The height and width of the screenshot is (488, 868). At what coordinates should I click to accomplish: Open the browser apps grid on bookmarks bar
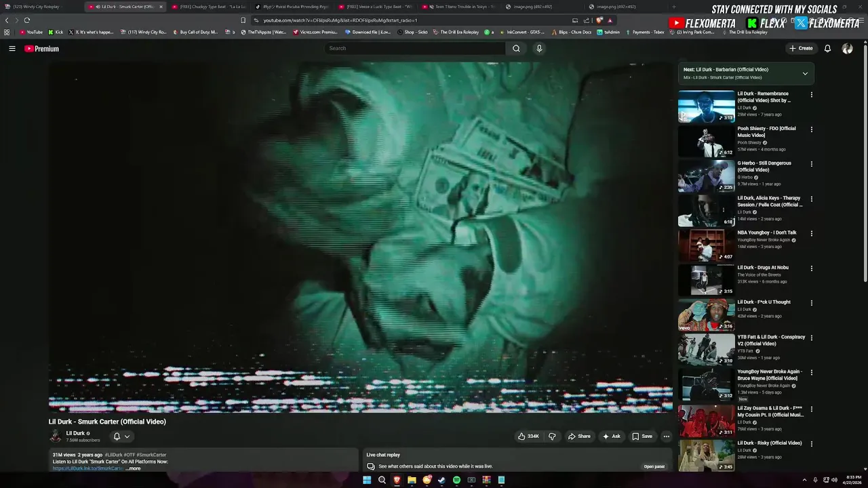point(7,32)
